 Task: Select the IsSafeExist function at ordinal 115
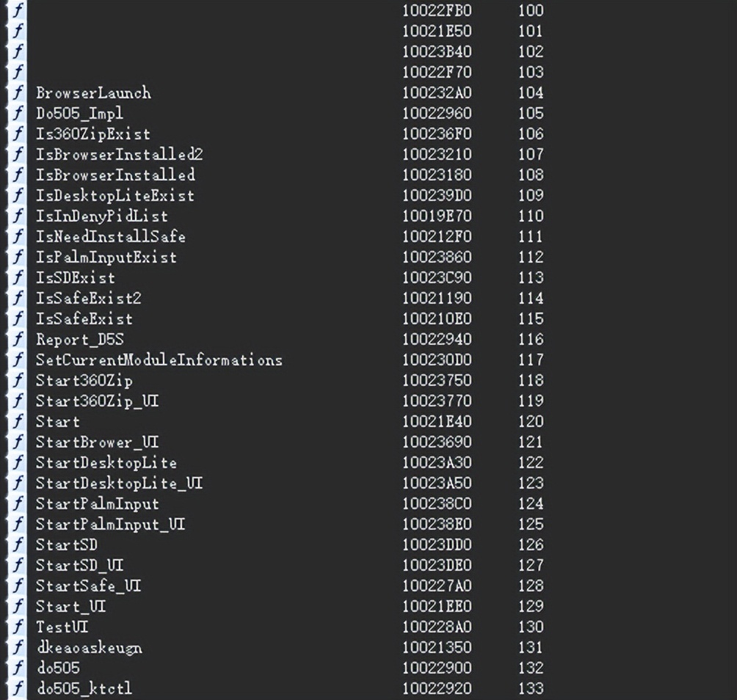(x=84, y=318)
